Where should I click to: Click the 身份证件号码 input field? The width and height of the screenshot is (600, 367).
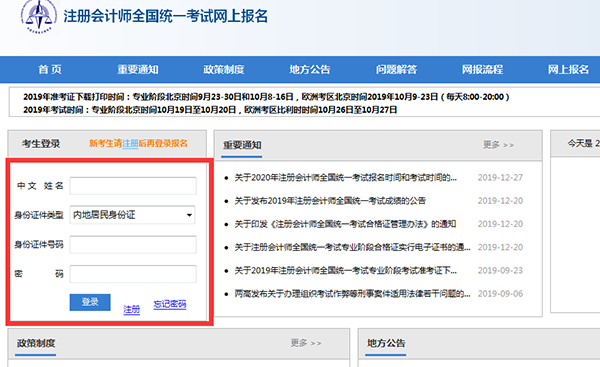click(x=133, y=245)
